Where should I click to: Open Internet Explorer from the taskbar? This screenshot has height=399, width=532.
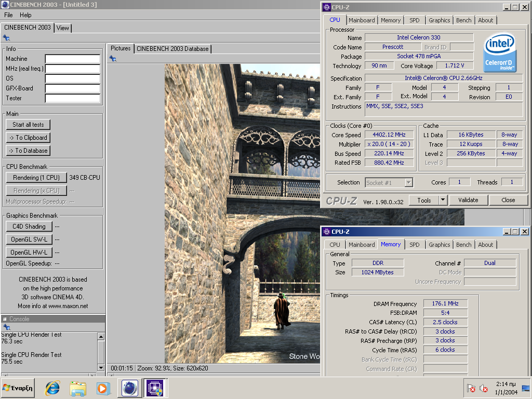(x=52, y=388)
